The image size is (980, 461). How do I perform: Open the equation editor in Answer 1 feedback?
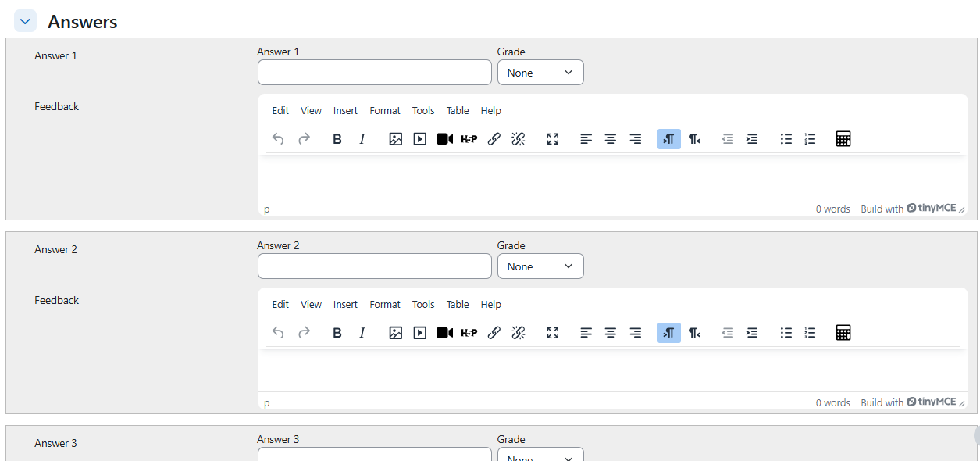pos(843,139)
